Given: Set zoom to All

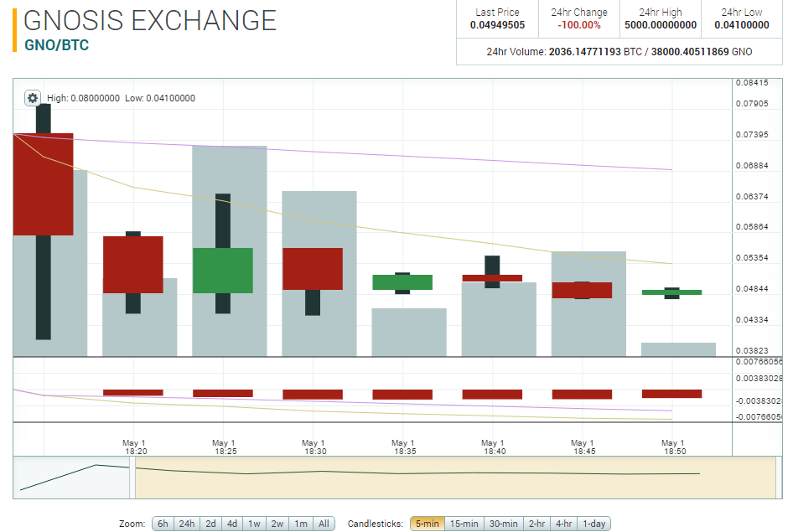Looking at the screenshot, I should tap(324, 524).
